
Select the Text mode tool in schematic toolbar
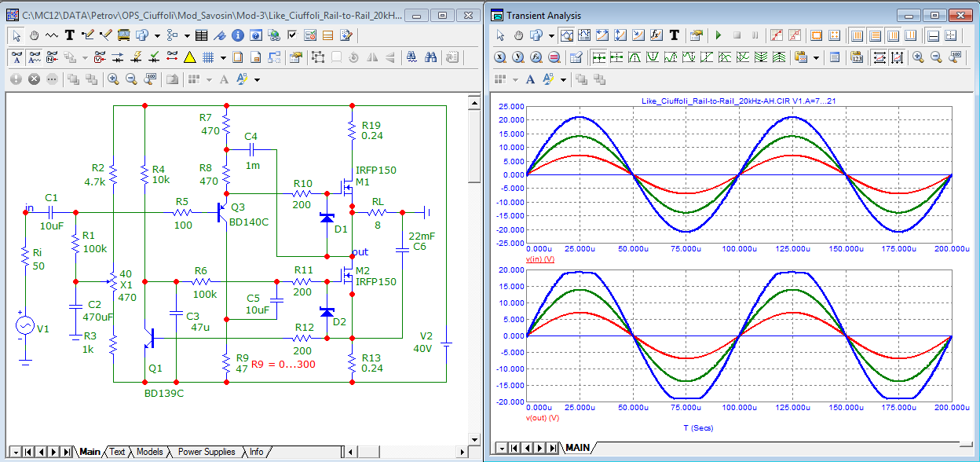click(69, 35)
